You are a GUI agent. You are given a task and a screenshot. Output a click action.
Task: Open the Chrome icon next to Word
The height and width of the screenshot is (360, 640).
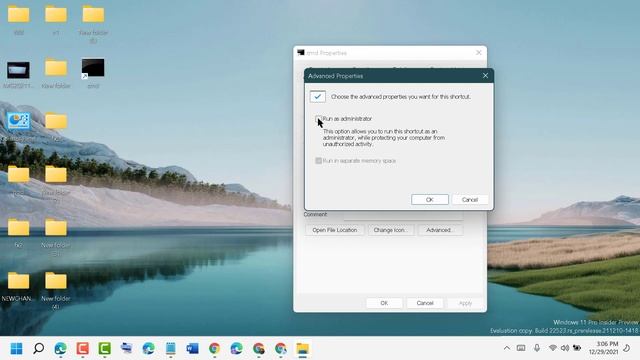(215, 349)
